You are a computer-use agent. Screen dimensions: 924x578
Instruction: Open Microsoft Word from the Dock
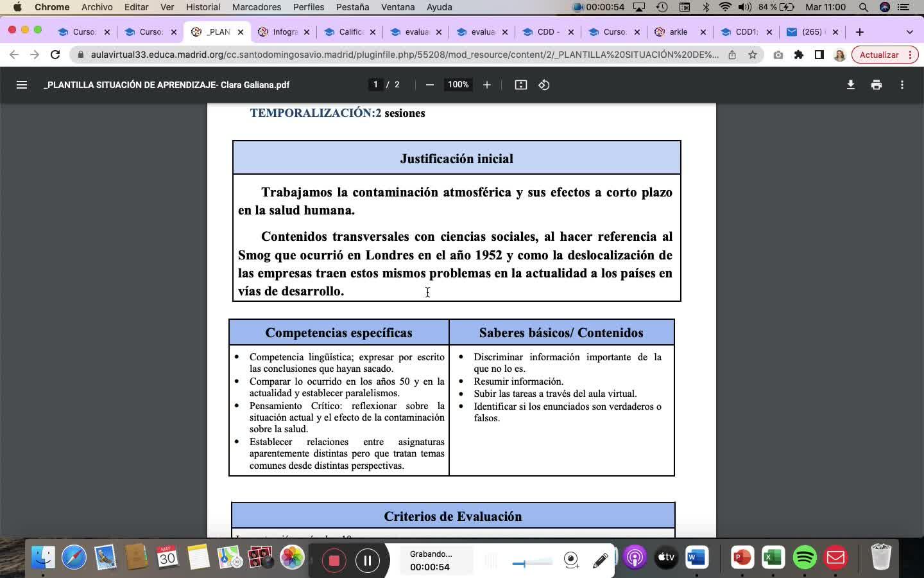click(x=696, y=557)
